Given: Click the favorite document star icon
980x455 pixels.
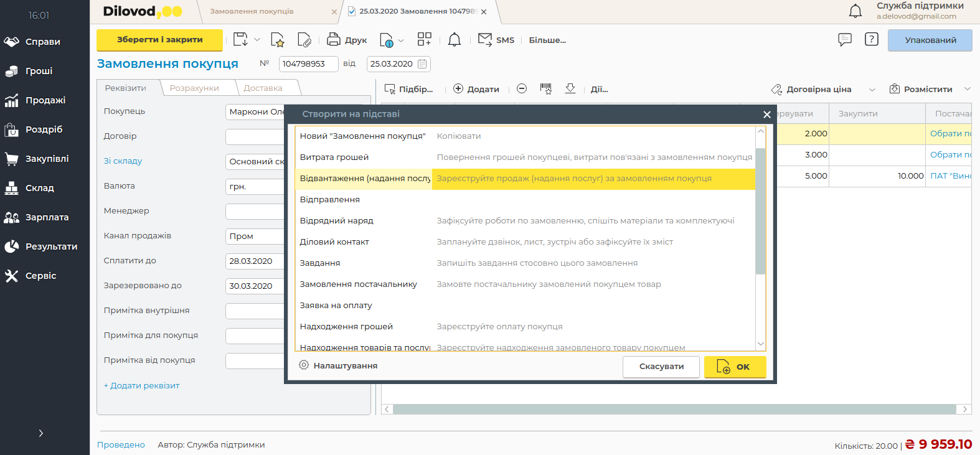Looking at the screenshot, I should [x=277, y=40].
